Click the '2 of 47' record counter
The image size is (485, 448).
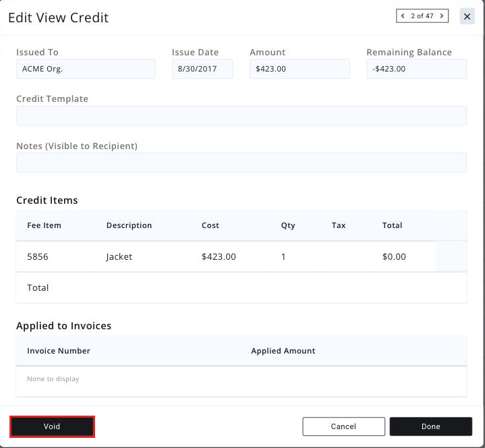tap(422, 16)
